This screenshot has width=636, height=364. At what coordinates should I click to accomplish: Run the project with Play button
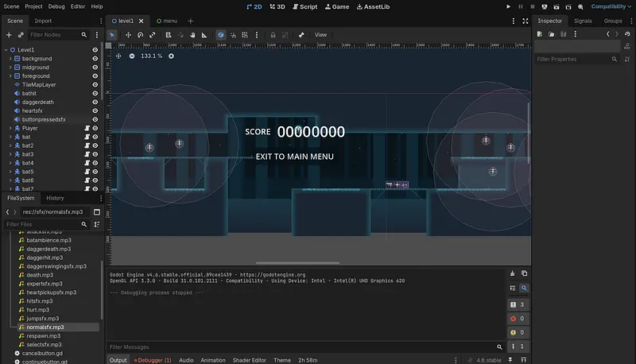pos(509,6)
